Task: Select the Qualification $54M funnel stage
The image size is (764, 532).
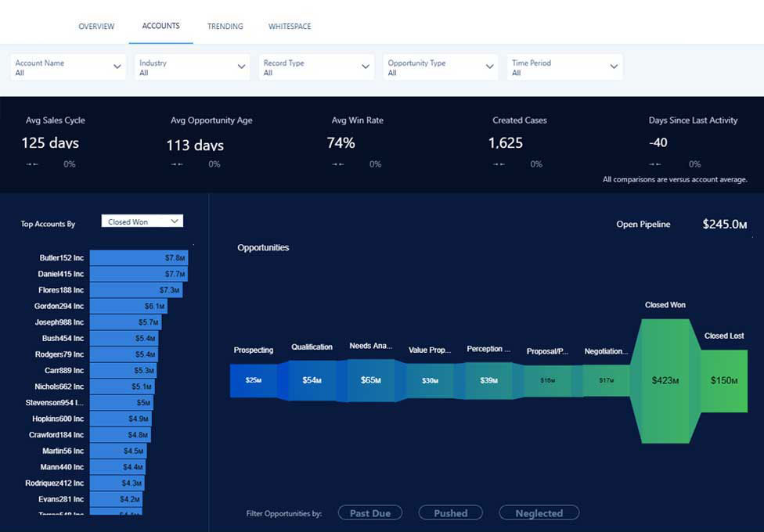Action: (312, 380)
